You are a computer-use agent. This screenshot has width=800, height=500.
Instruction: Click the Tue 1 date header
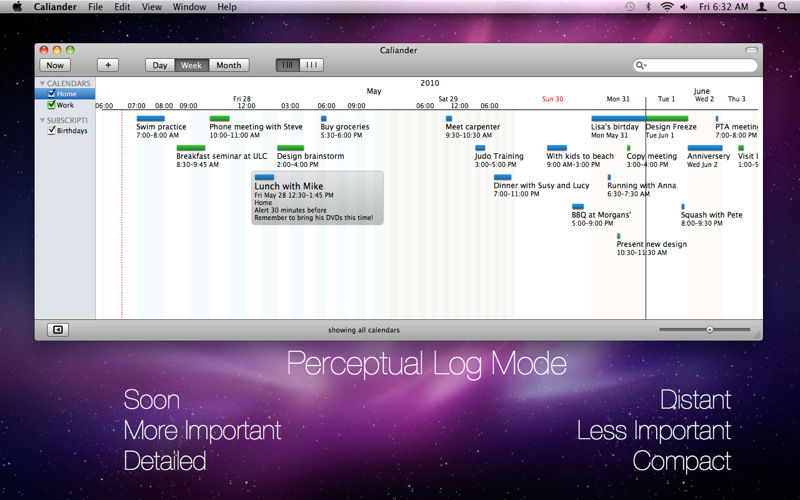pos(666,99)
